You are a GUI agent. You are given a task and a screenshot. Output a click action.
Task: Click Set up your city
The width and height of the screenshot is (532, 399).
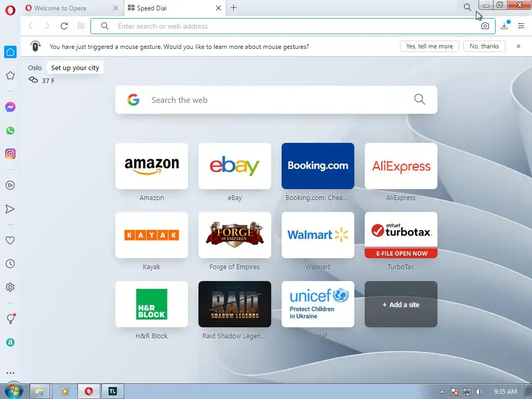(75, 68)
